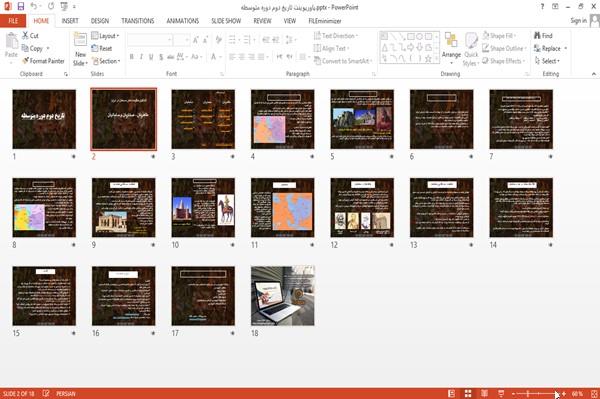Click the Sign in link
Screen dimensions: 600x399
pyautogui.click(x=578, y=21)
